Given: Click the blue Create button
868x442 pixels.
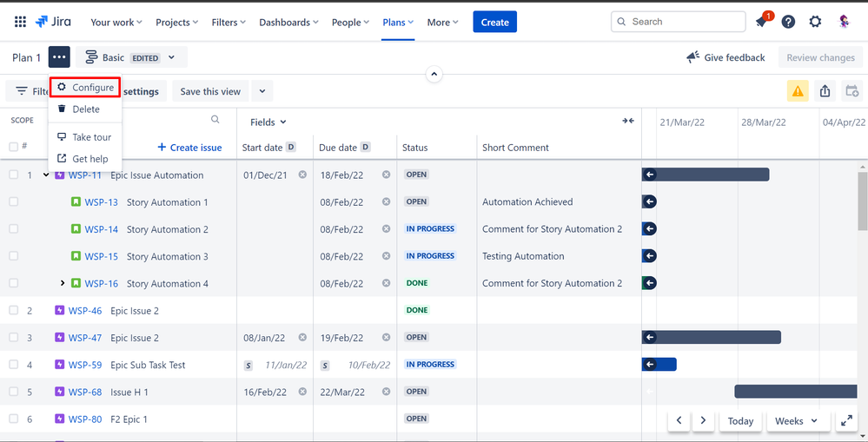Looking at the screenshot, I should point(494,23).
